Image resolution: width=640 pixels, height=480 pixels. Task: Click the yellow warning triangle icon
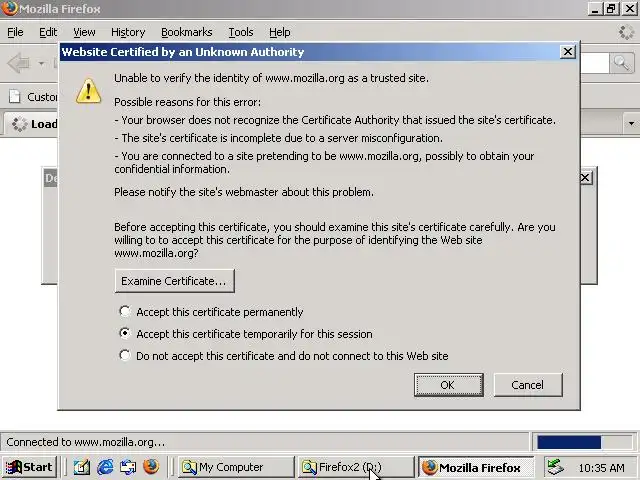88,91
